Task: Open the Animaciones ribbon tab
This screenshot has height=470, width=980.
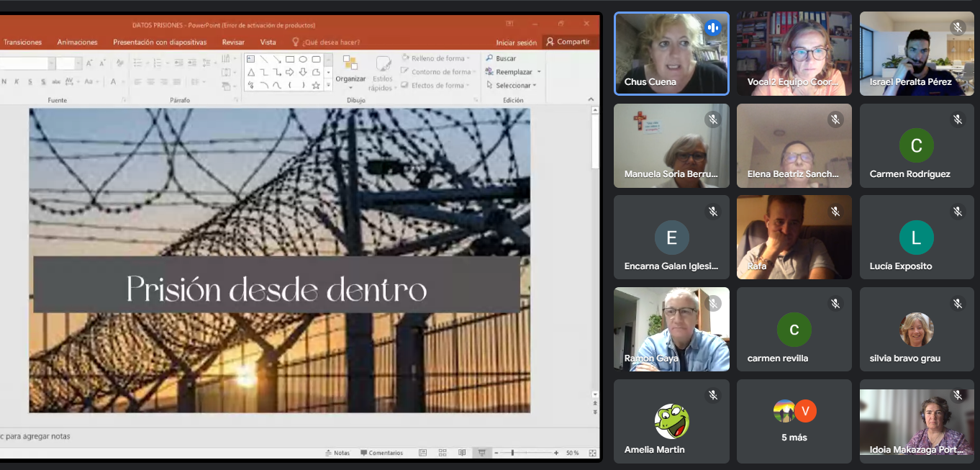Action: 77,42
